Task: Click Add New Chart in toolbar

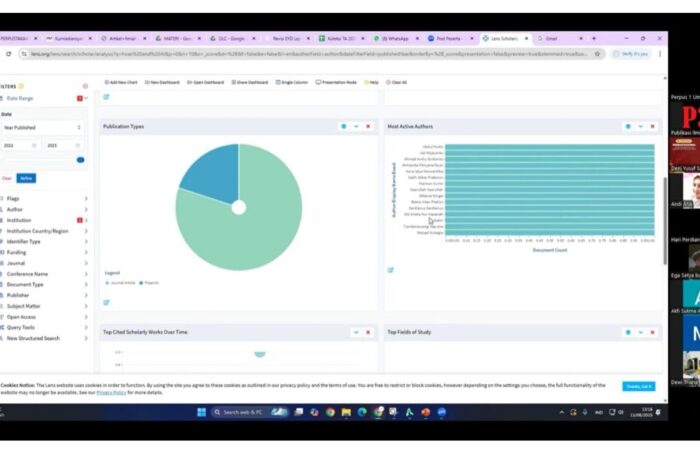Action: (122, 82)
